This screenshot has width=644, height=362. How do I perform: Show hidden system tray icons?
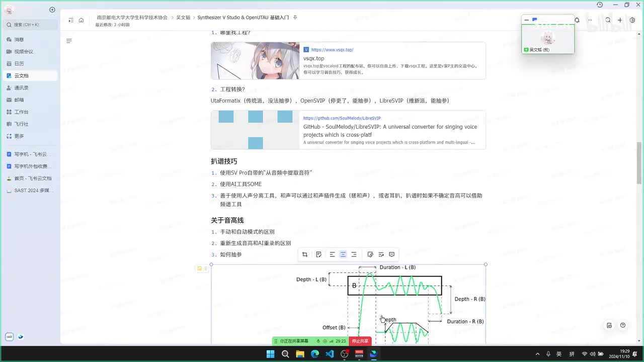tap(537, 354)
